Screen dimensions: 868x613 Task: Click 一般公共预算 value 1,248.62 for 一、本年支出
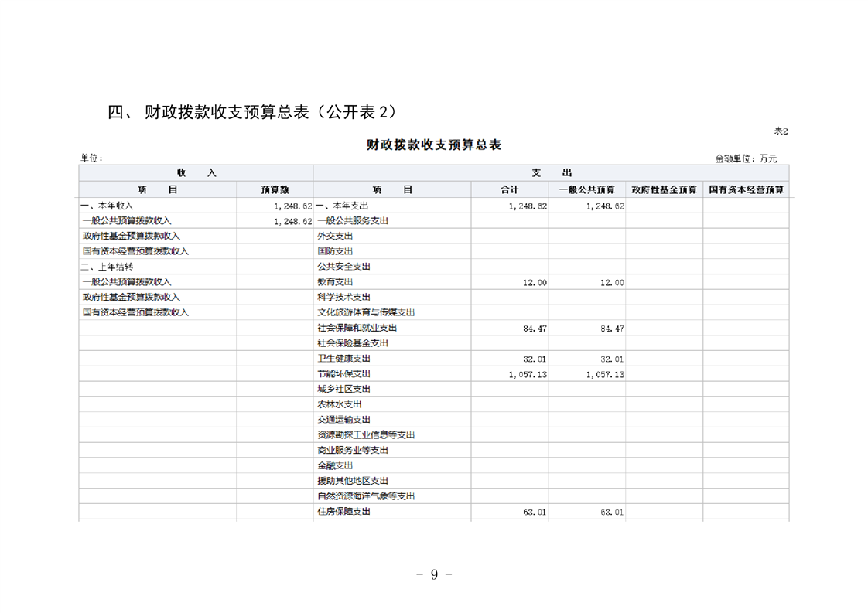click(x=605, y=206)
